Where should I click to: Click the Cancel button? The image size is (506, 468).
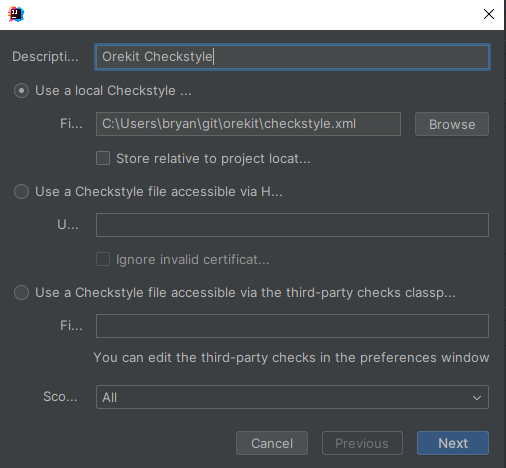(272, 443)
